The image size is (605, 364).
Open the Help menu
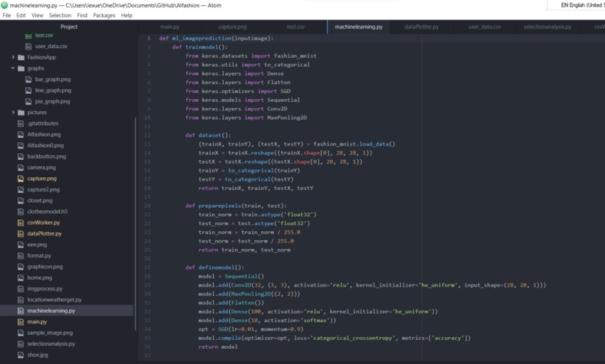click(x=127, y=16)
